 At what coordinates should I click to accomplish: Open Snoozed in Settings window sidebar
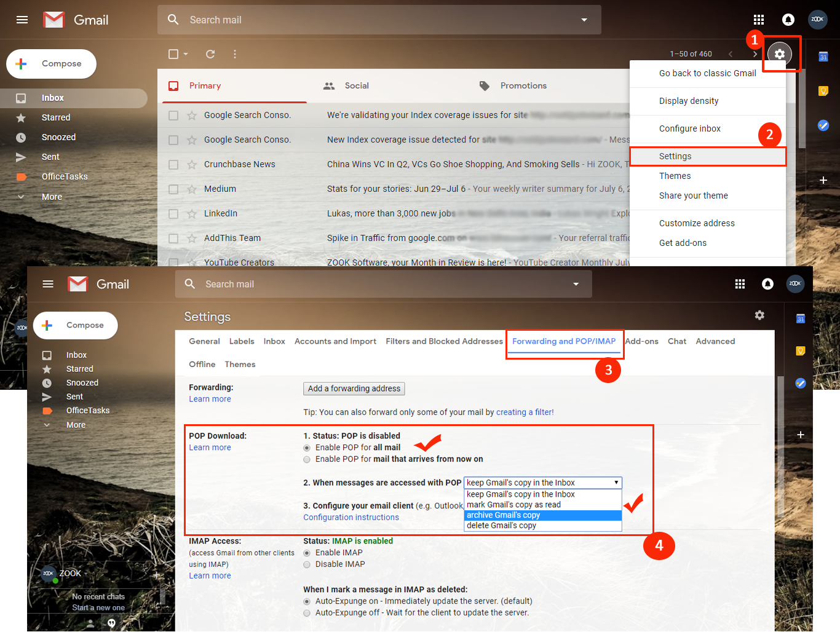82,383
